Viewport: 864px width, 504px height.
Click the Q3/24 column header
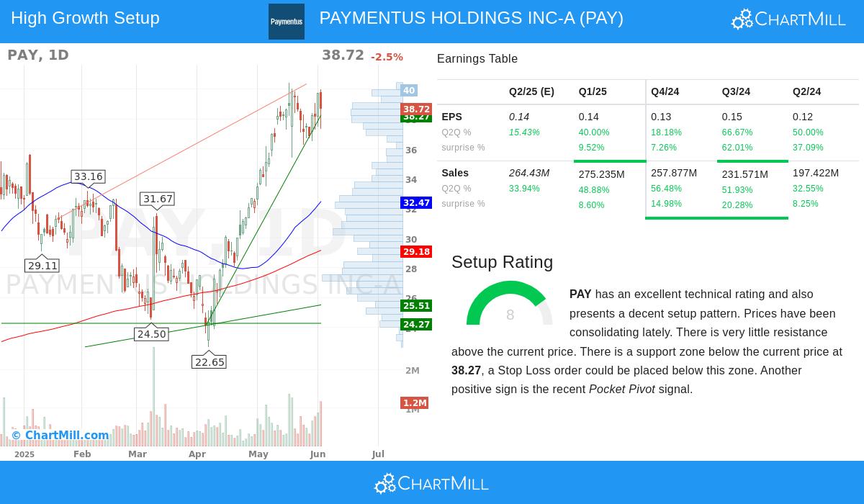click(736, 91)
